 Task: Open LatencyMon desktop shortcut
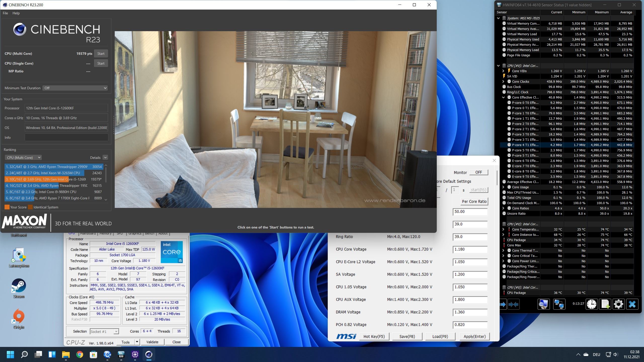19,257
